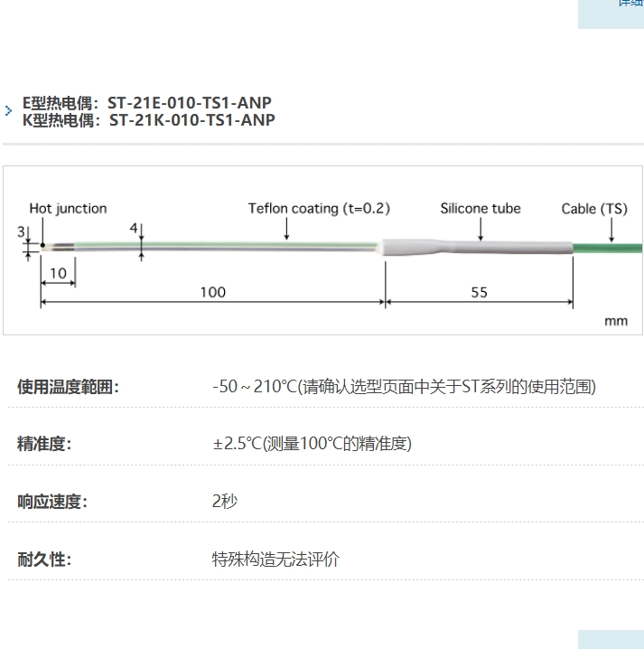The image size is (644, 649).
Task: Click the Silicone tube label in the diagram
Action: (x=481, y=209)
